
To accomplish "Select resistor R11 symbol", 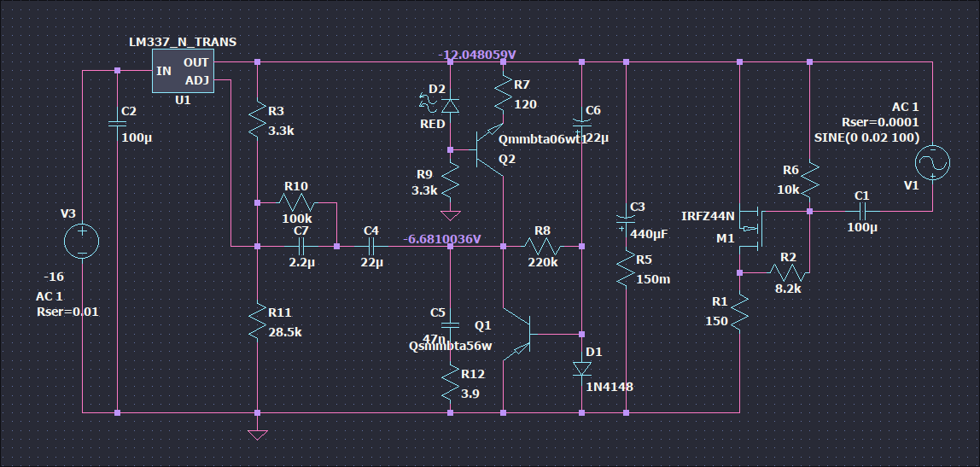I will tap(258, 321).
